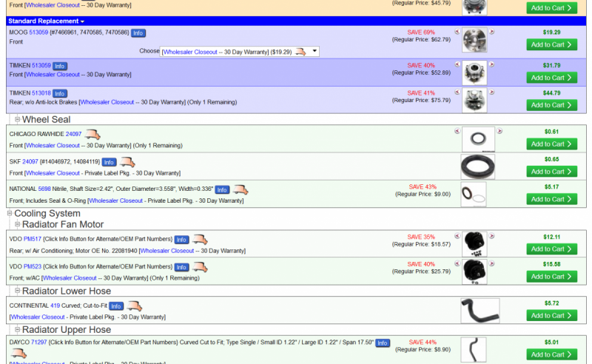The image size is (592, 364).
Task: Add SKF 24097 seal to cart
Action: coord(551,172)
